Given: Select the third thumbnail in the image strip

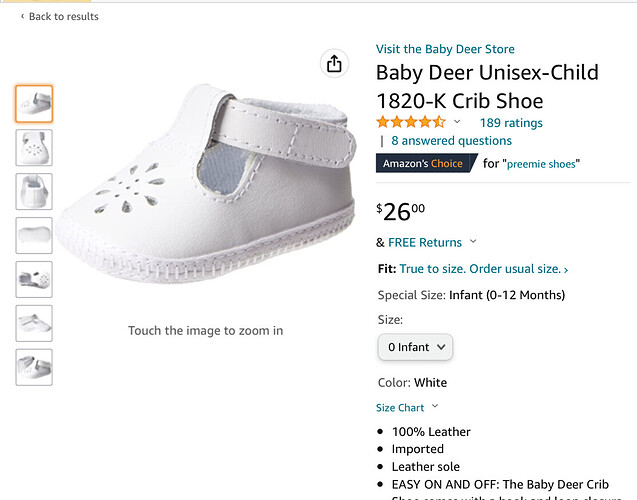Looking at the screenshot, I should click(x=34, y=191).
